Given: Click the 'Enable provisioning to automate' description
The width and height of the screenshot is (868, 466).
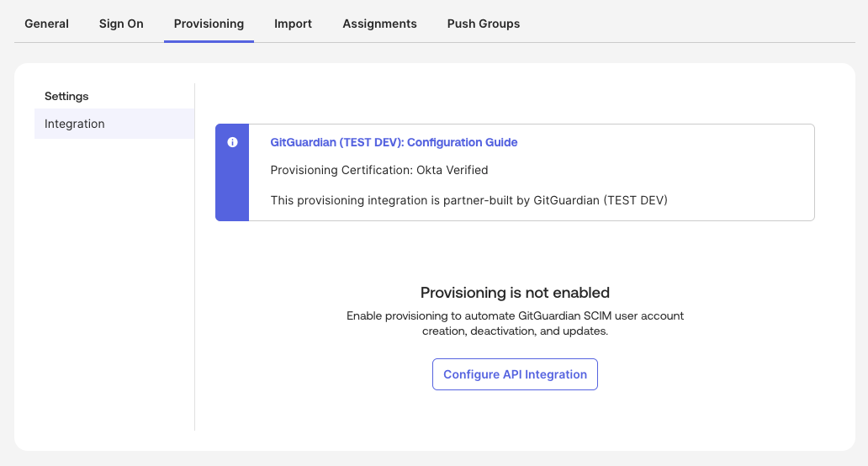Looking at the screenshot, I should click(x=515, y=323).
